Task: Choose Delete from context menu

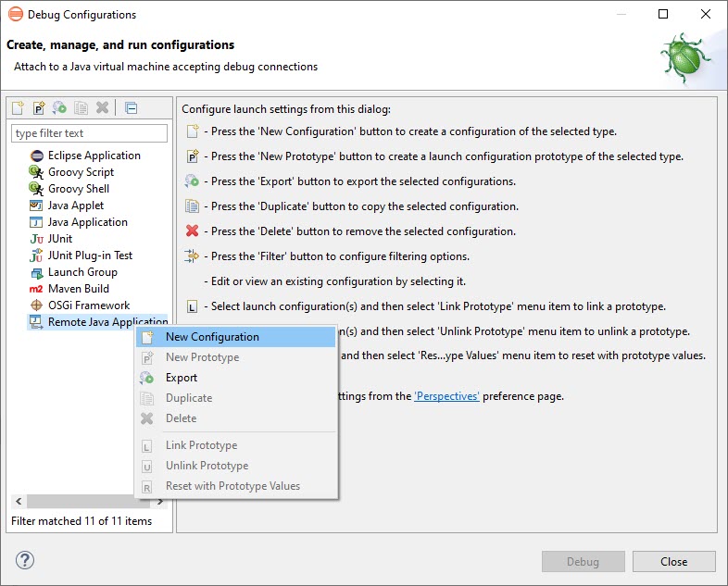Action: pyautogui.click(x=236, y=418)
